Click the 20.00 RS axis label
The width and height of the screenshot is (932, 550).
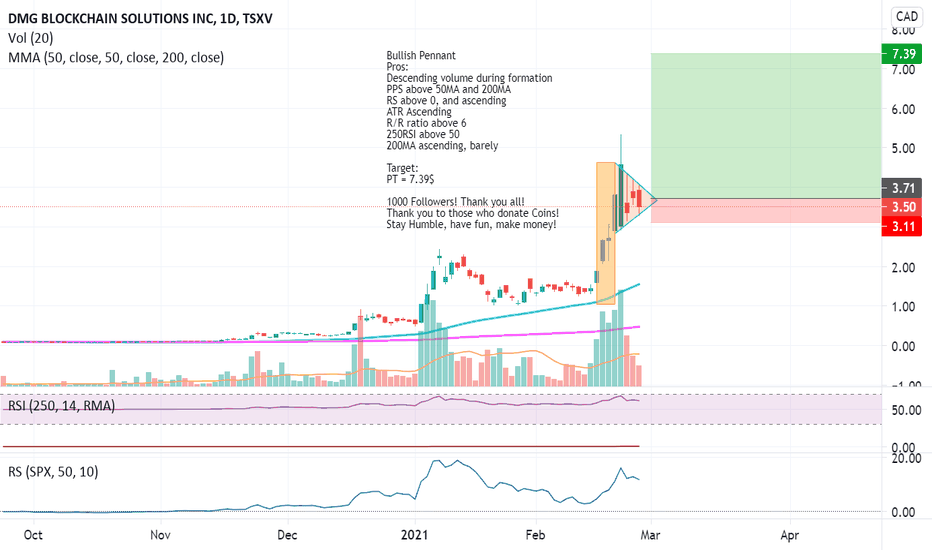(906, 458)
